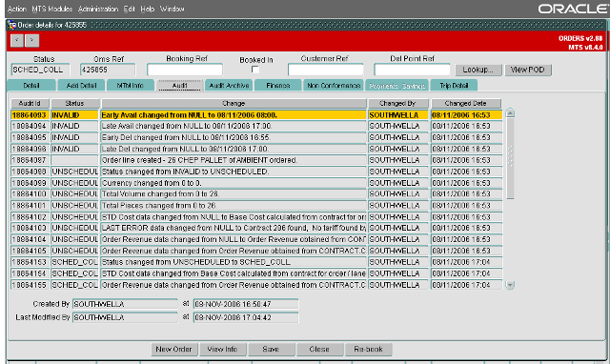Click the last modified date field 17:04:42
Image resolution: width=610 pixels, height=364 pixels.
point(246,317)
